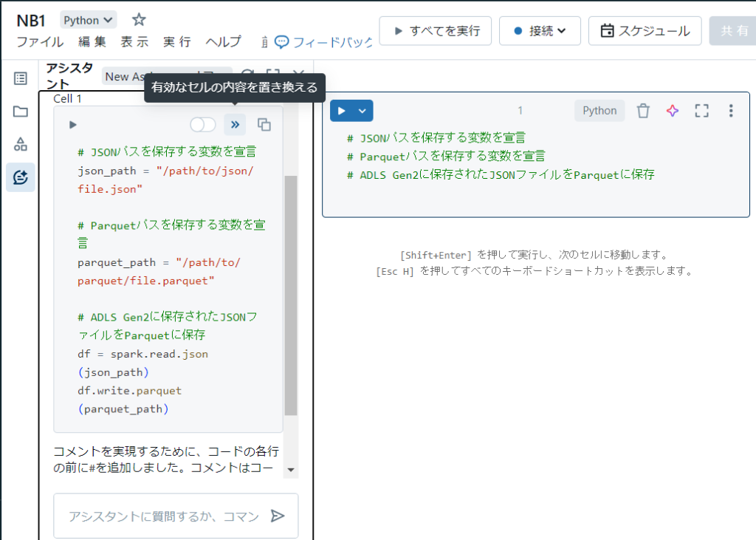This screenshot has width=756, height=540.
Task: Open the catalog shapes icon in sidebar
Action: 21,144
